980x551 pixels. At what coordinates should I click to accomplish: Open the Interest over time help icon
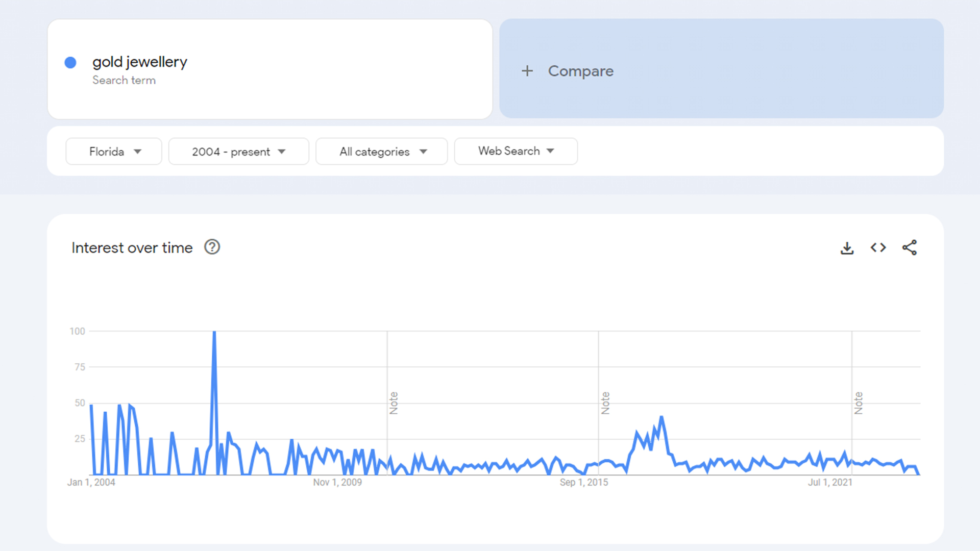pyautogui.click(x=212, y=247)
